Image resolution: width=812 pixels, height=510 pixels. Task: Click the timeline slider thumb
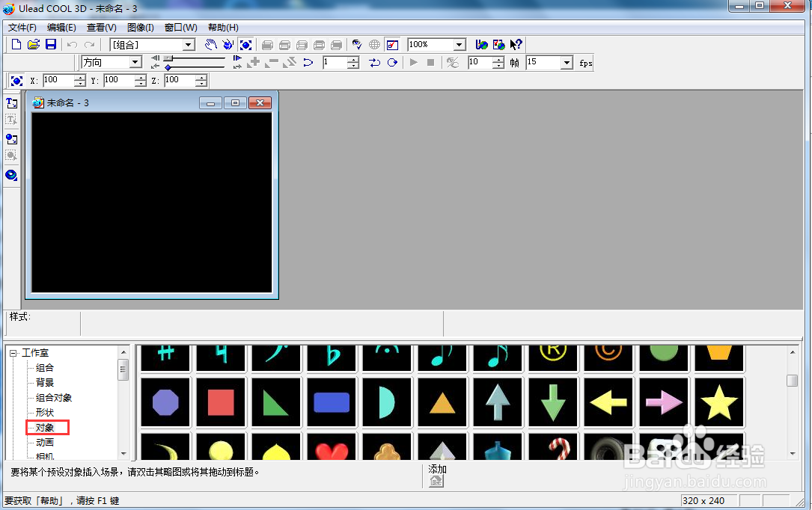[168, 58]
